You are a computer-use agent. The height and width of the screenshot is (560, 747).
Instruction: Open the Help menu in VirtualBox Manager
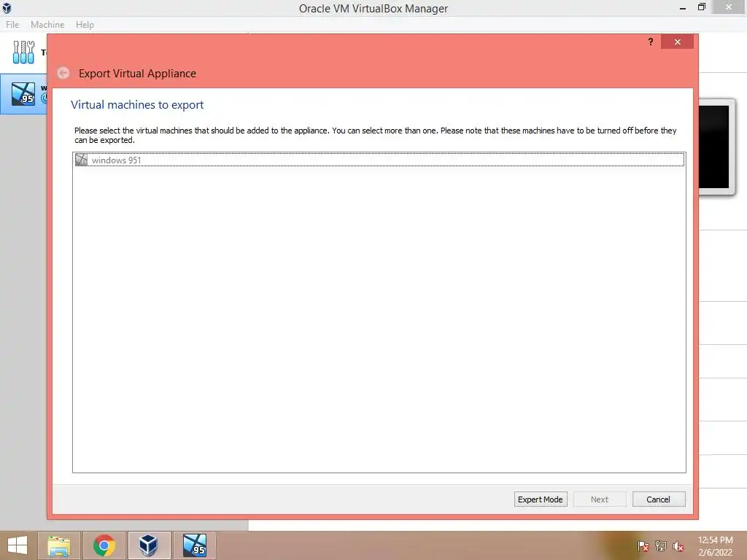(85, 24)
